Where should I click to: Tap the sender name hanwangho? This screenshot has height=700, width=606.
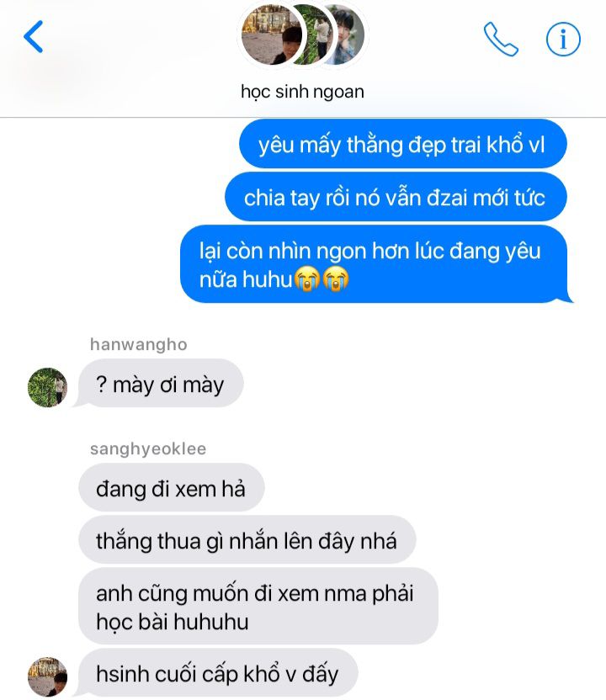click(138, 344)
